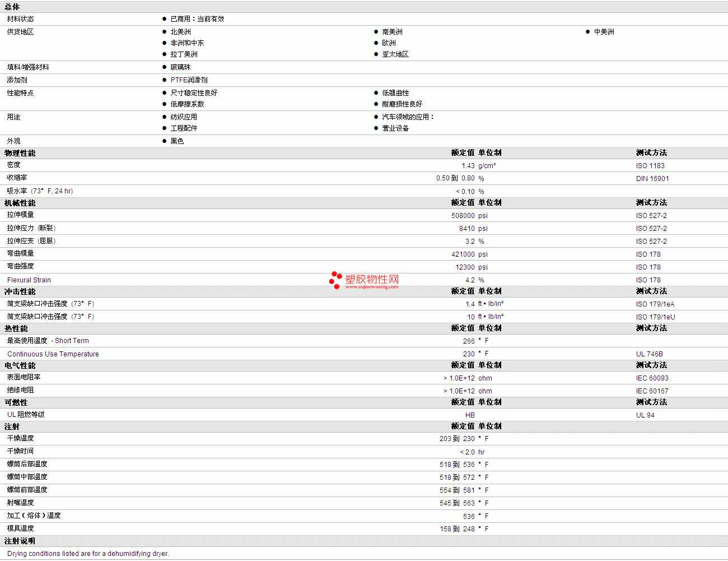Click the Continuous Use Temperature label
This screenshot has width=728, height=561.
(53, 354)
